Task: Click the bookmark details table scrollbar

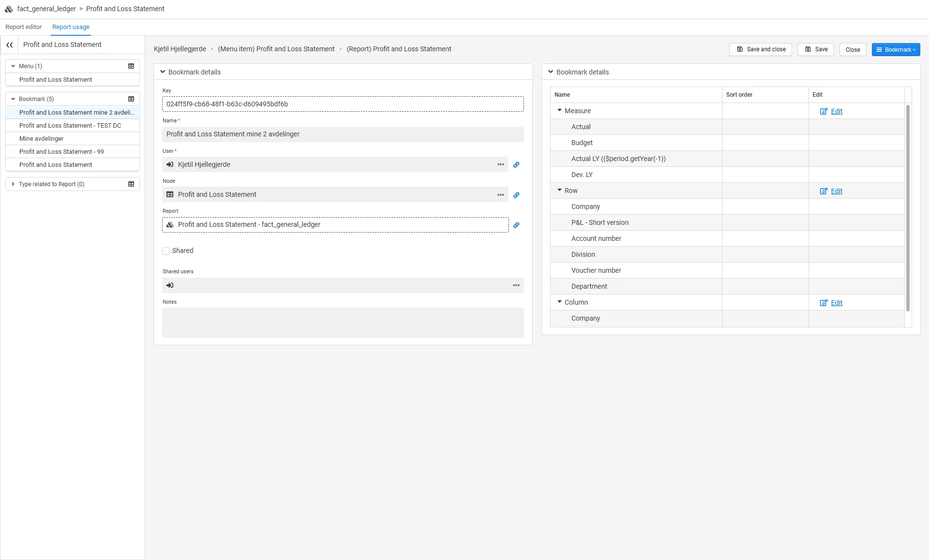Action: tap(908, 208)
